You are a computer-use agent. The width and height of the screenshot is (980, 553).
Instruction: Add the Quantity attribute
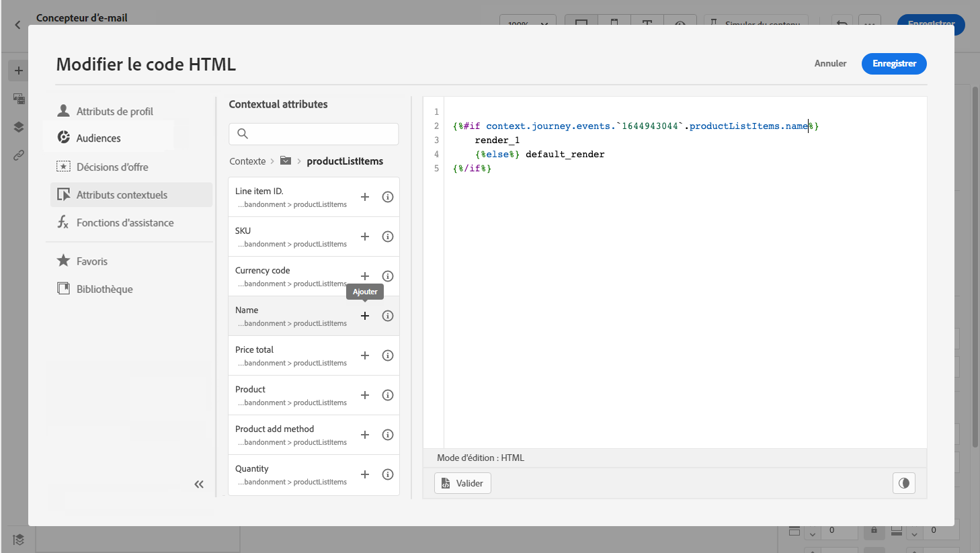pos(365,474)
